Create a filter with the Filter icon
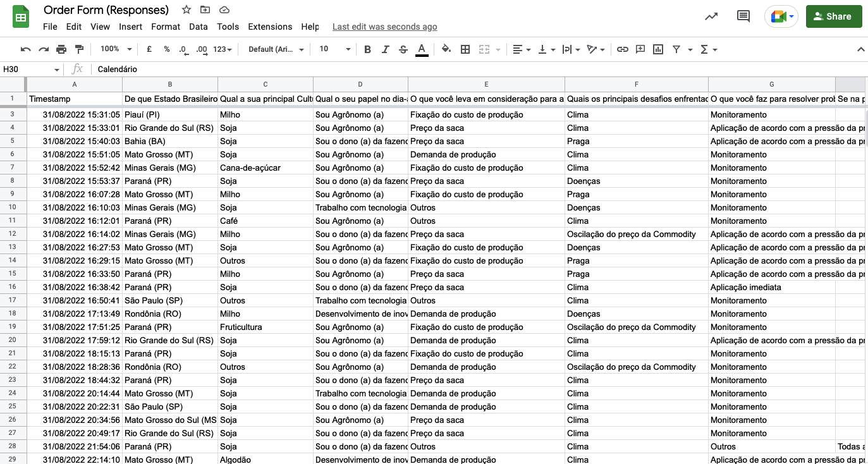Screen dimensions: 868x464 [x=676, y=49]
